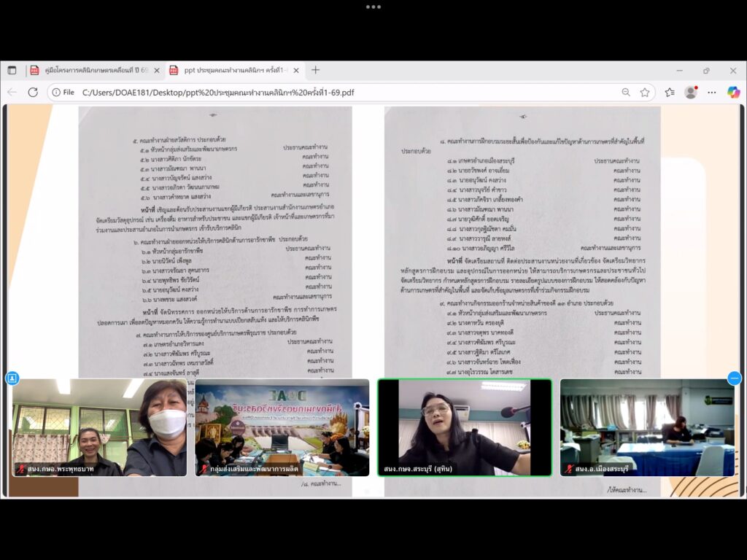Select the สนง.กษจ.สระบุรี (สุทิน) speaker tile
The image size is (747, 560).
(464, 427)
